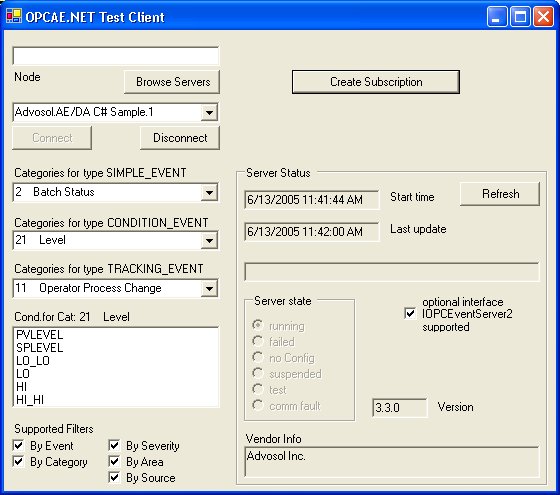Screen dimensions: 560x495
Task: Toggle the By Source filter checkbox
Action: pos(114,478)
